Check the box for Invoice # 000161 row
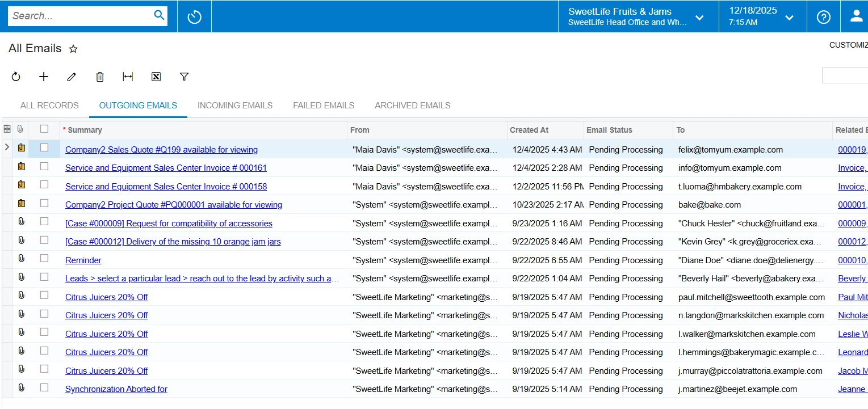The image size is (868, 409). point(44,166)
